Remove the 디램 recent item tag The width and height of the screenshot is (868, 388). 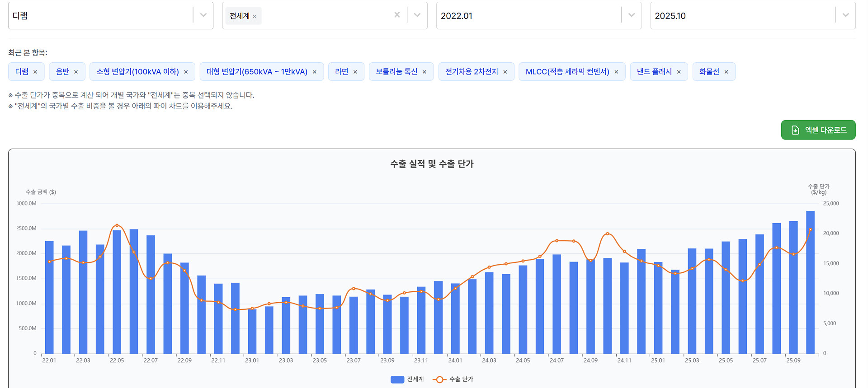click(x=35, y=72)
